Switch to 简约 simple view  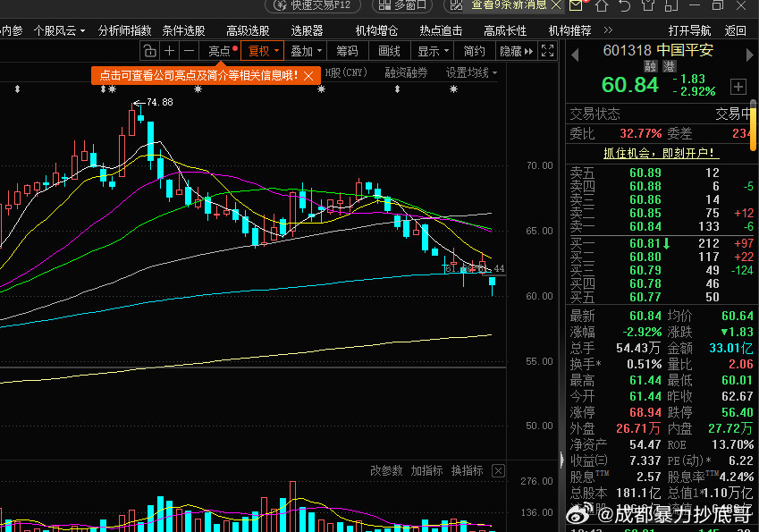(474, 51)
